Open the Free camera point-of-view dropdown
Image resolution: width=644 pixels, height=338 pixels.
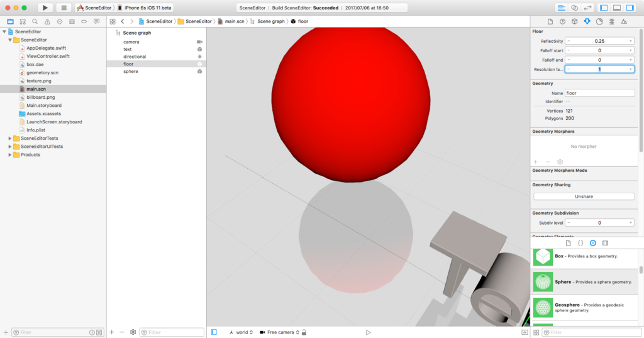point(280,332)
